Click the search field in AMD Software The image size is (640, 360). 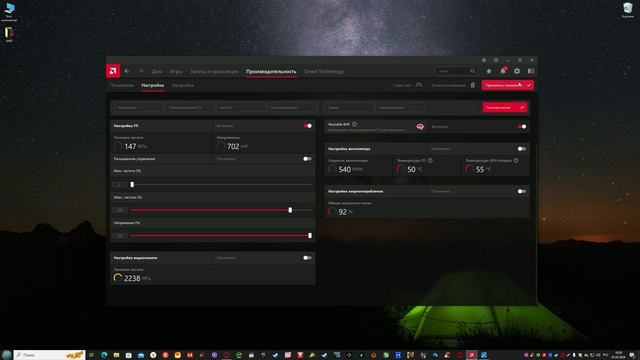[456, 71]
